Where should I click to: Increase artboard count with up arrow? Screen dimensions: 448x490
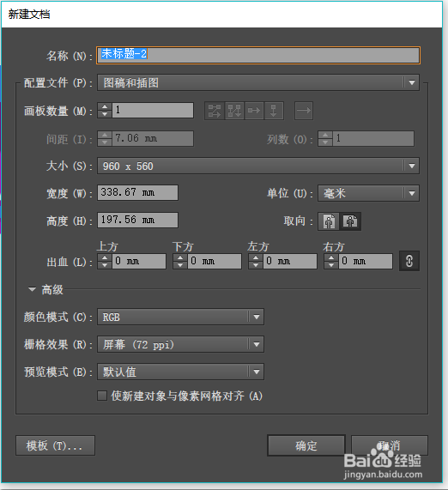(x=105, y=106)
